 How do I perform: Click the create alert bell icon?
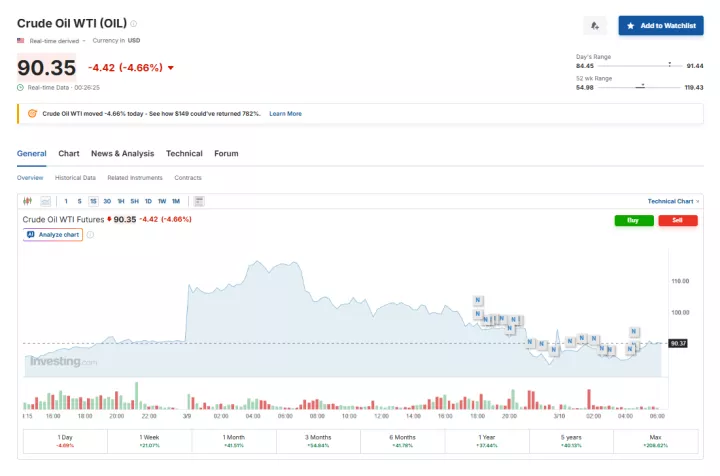595,25
